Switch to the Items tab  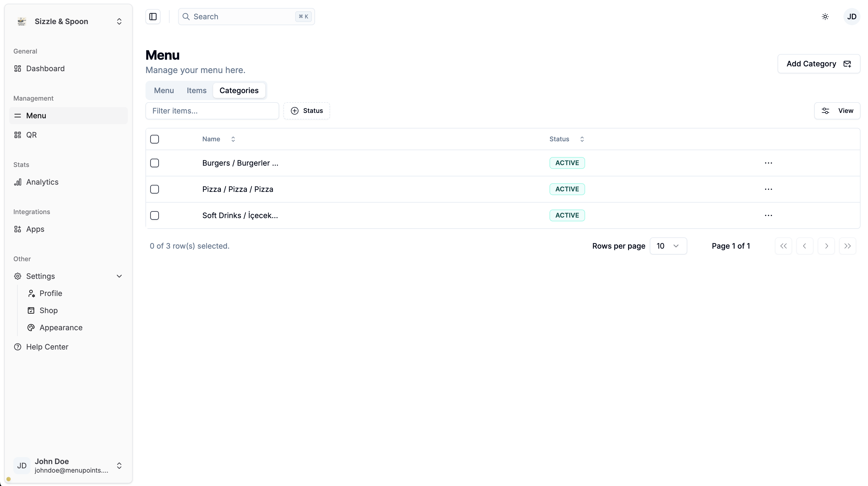197,90
